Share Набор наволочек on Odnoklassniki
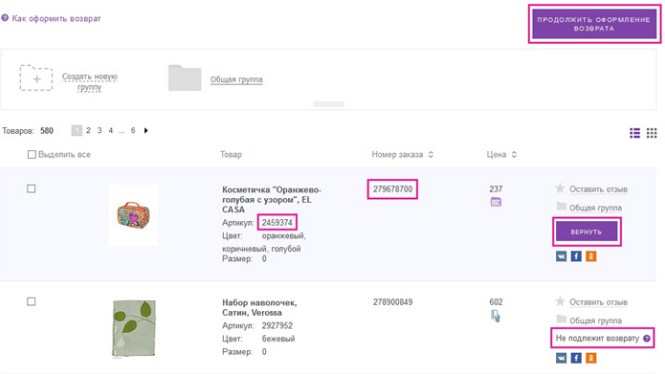 click(591, 358)
